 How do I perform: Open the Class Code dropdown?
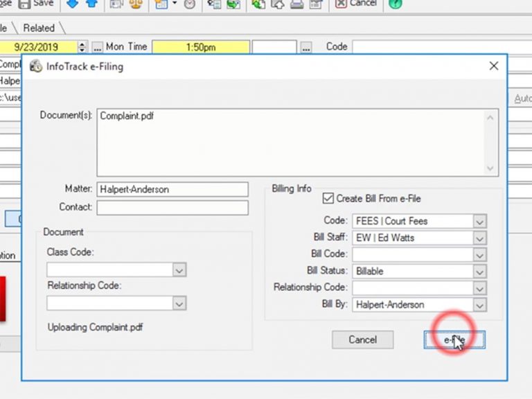(179, 269)
